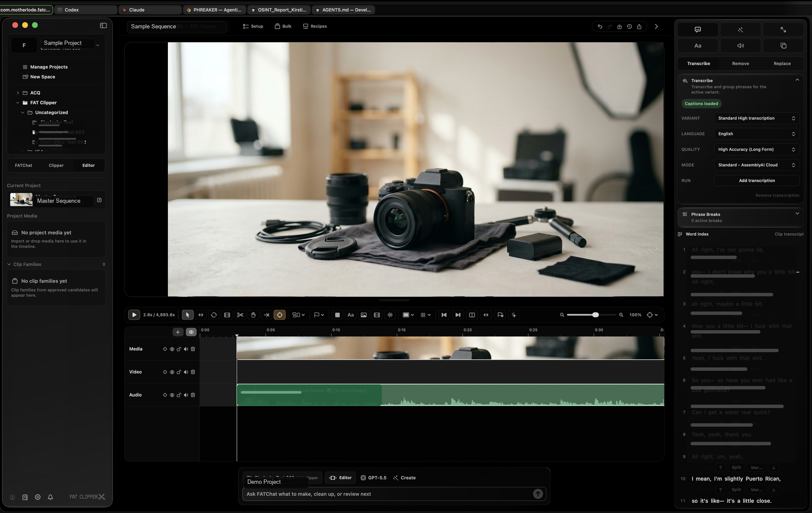Viewport: 812px width, 513px height.
Task: Open the Aa typography panel on right
Action: pyautogui.click(x=698, y=46)
